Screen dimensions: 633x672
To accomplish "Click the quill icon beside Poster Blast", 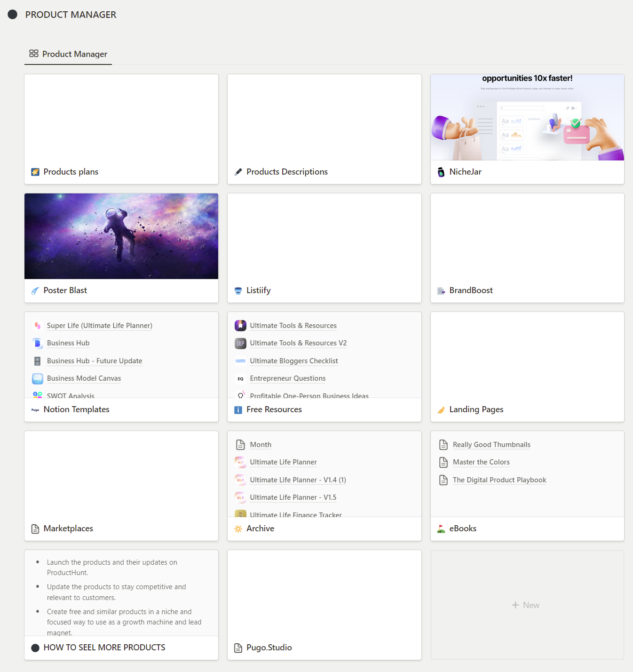I will point(35,291).
